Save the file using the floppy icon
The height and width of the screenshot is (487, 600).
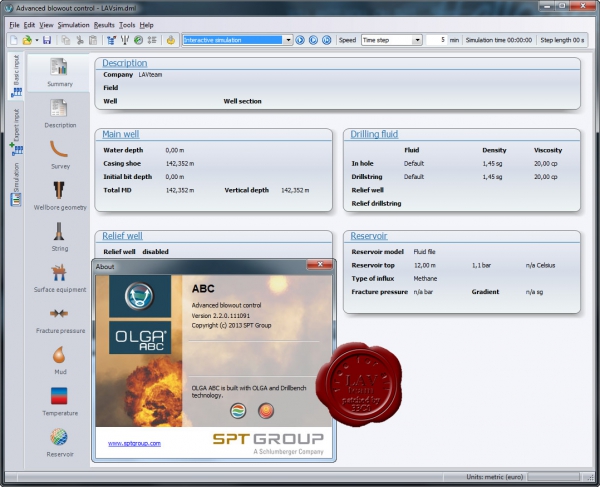coord(47,40)
